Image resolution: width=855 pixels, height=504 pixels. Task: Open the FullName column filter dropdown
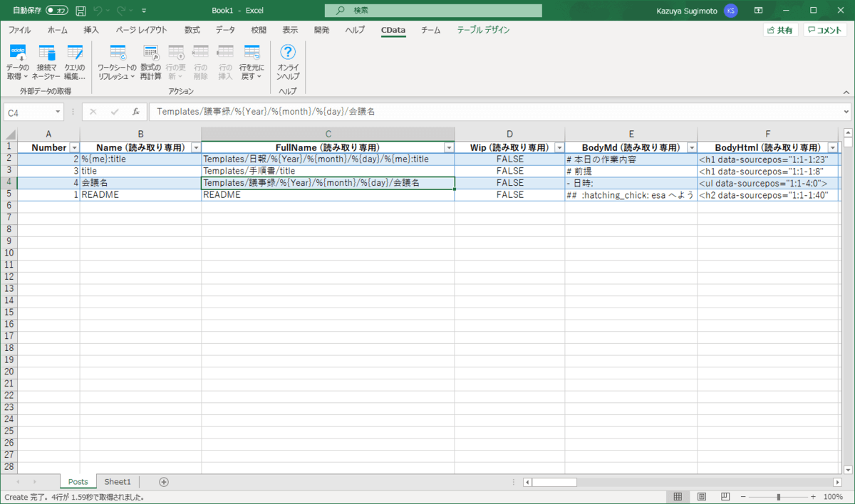(x=449, y=147)
